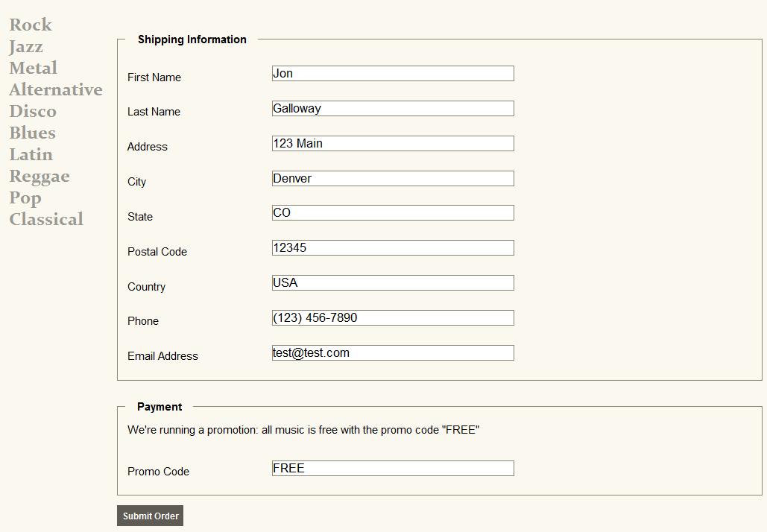Select the City input field
This screenshot has width=767, height=532.
coord(393,179)
